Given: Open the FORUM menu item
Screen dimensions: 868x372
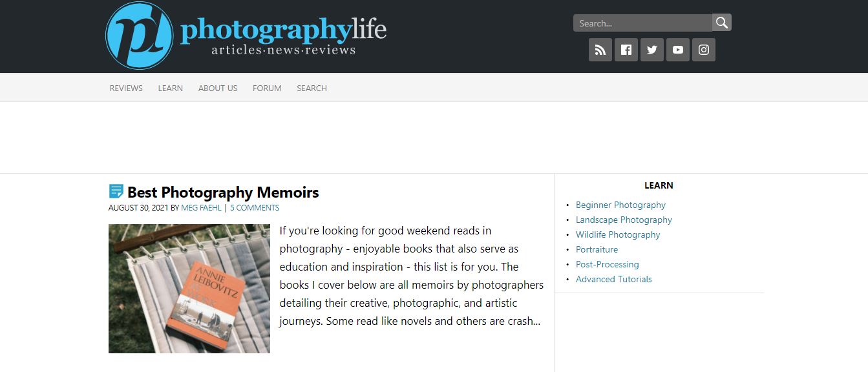Looking at the screenshot, I should pyautogui.click(x=266, y=88).
